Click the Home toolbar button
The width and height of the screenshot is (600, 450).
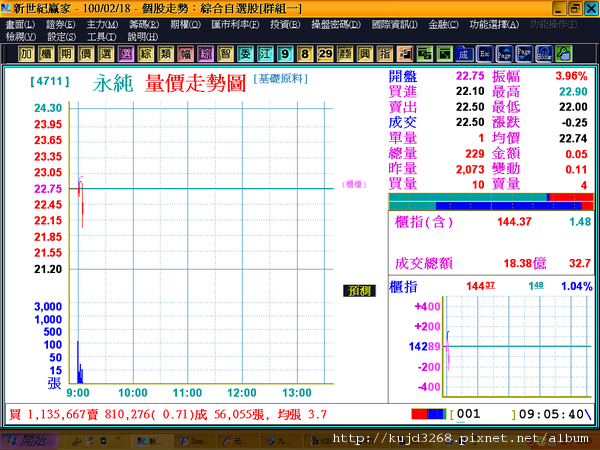click(x=544, y=54)
